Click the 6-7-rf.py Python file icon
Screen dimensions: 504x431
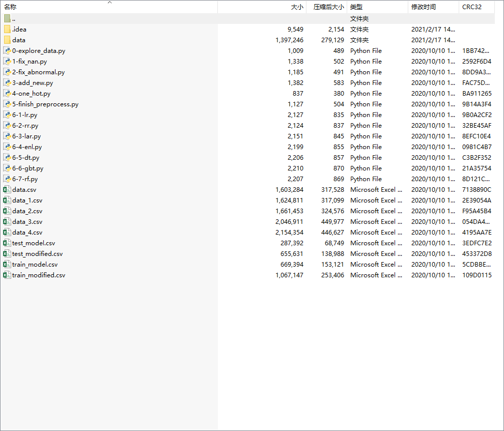point(7,179)
